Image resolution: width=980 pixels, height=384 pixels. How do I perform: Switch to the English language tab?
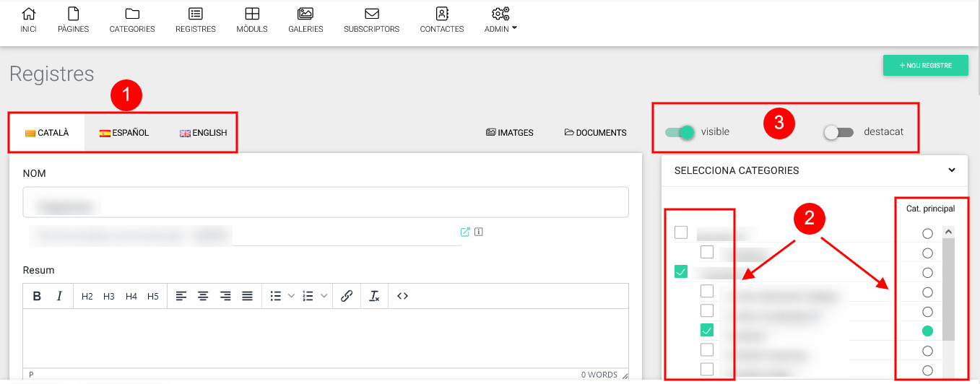203,133
